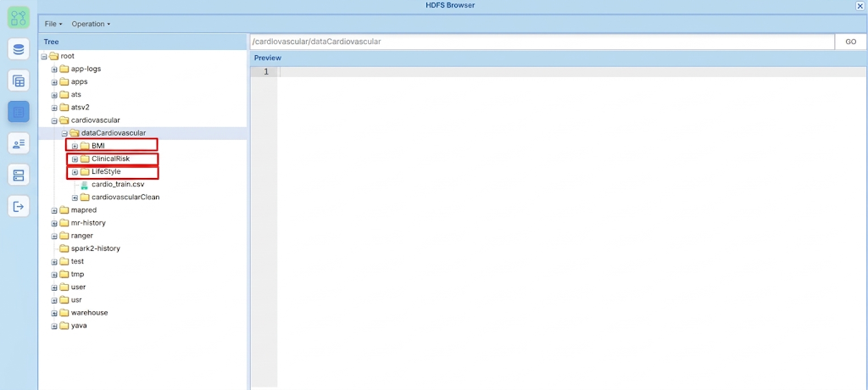Expand the cardiovascularClean folder node

point(75,198)
